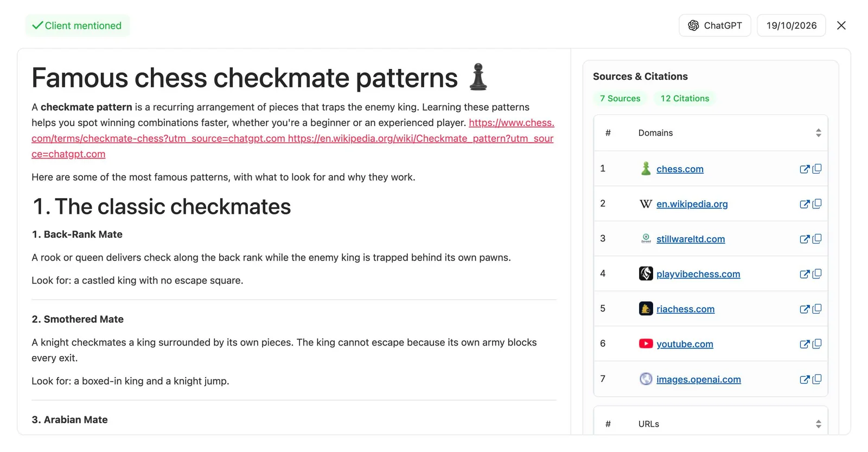Viewport: 868px width, 452px height.
Task: Open the en.wikipedia.org domain link
Action: click(692, 204)
